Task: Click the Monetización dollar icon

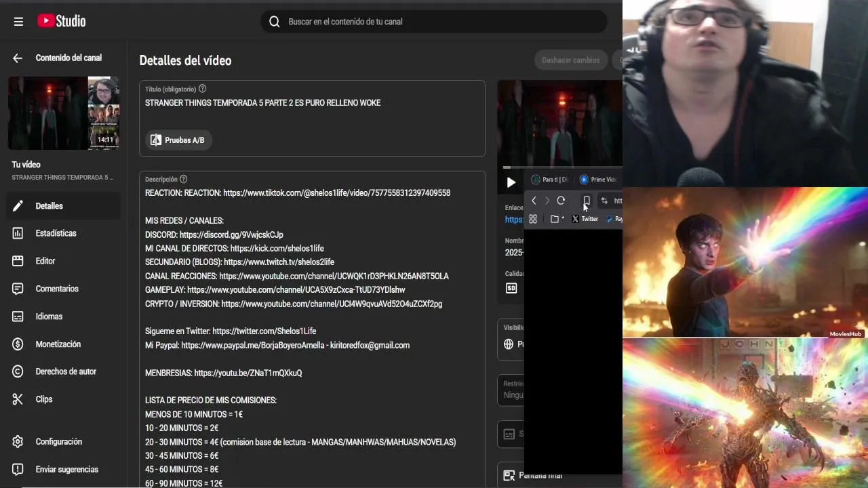Action: [x=18, y=344]
